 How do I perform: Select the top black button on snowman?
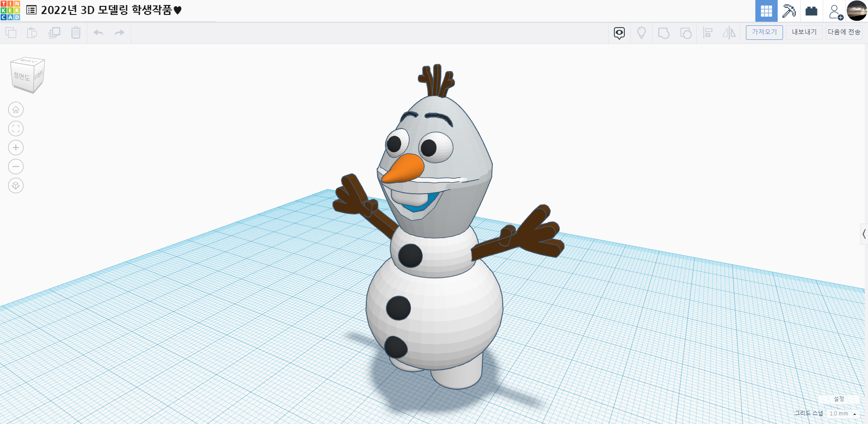(x=410, y=256)
